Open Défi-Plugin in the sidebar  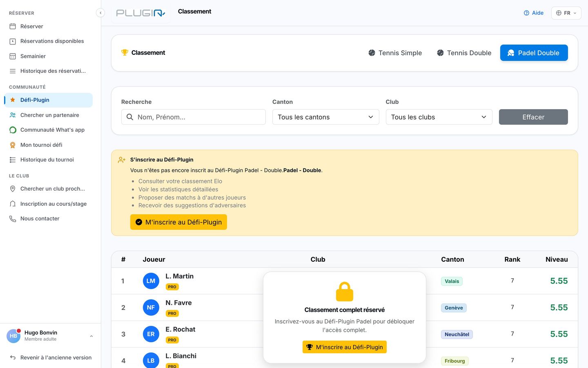(x=48, y=100)
